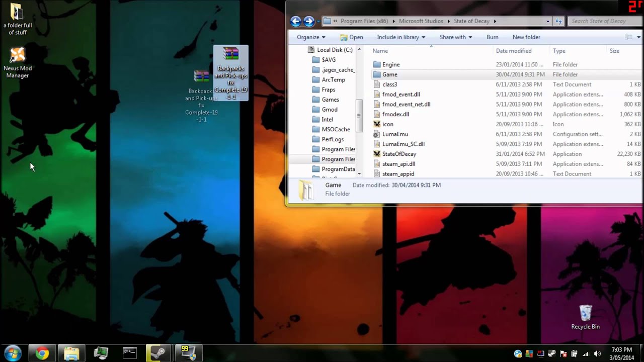Click the change view icon
The height and width of the screenshot is (362, 644).
click(x=628, y=37)
